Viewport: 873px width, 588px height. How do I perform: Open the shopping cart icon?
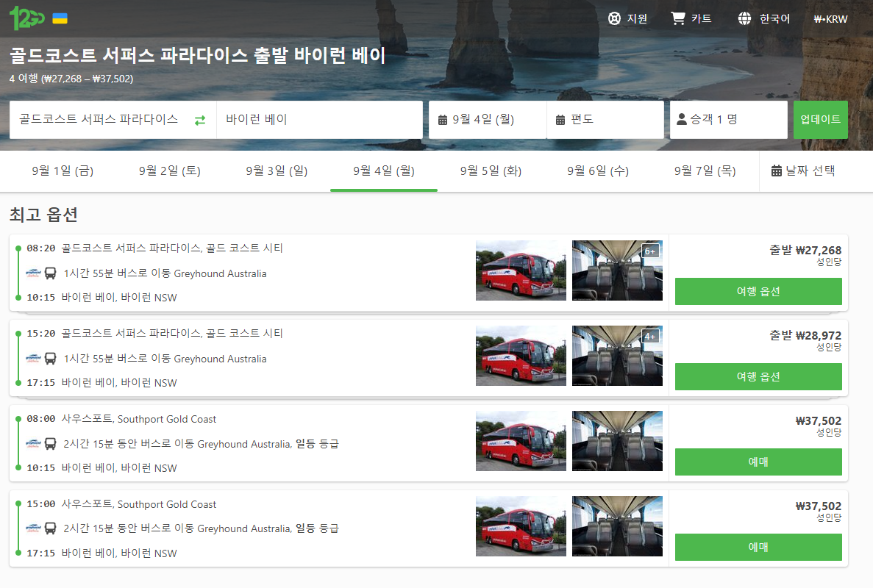[677, 18]
